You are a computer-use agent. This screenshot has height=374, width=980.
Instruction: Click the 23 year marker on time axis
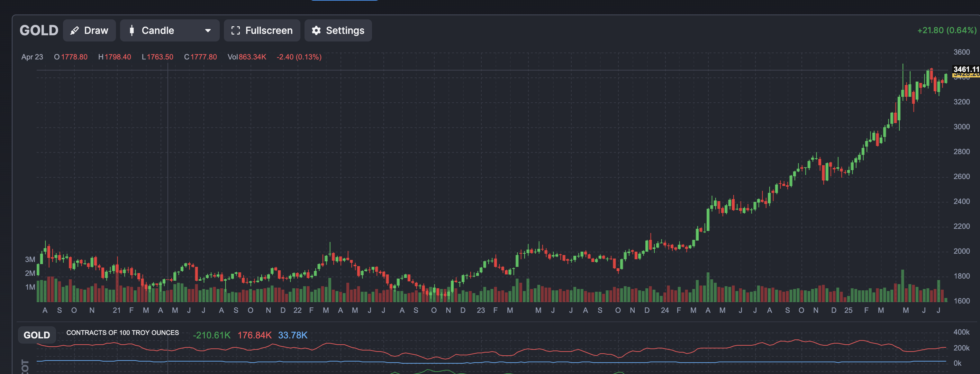(481, 310)
